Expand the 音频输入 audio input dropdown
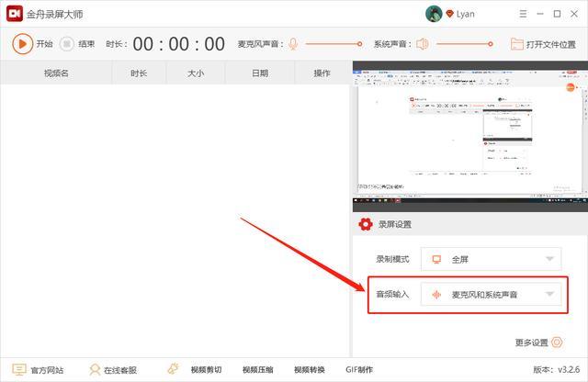The width and height of the screenshot is (588, 382). (491, 294)
